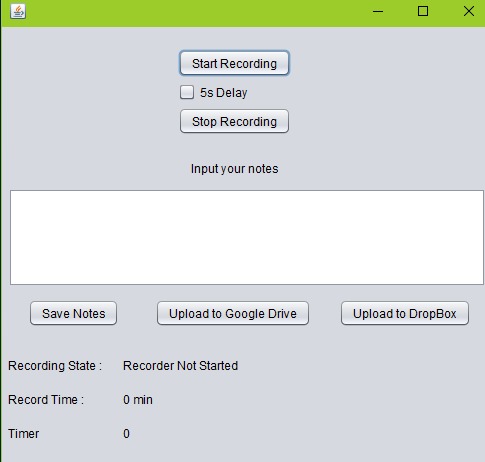The height and width of the screenshot is (462, 485).
Task: Click the 'Record Time :' label
Action: tap(46, 400)
